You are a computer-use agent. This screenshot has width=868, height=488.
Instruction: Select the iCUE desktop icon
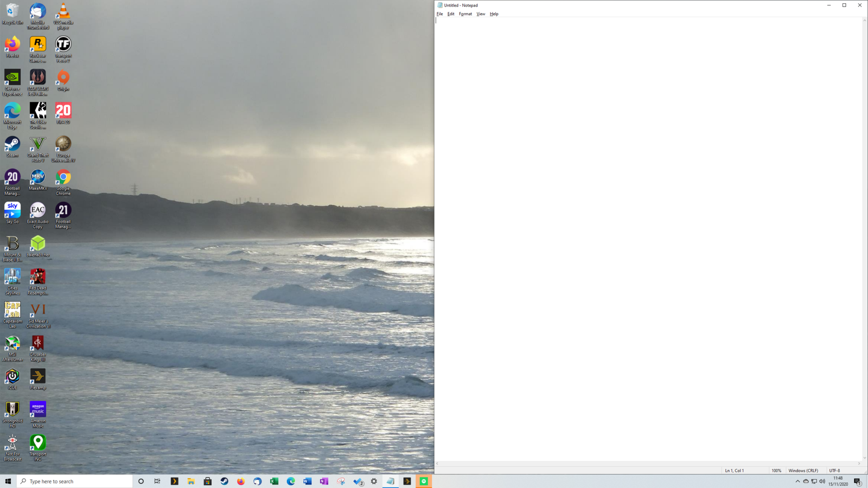click(12, 378)
